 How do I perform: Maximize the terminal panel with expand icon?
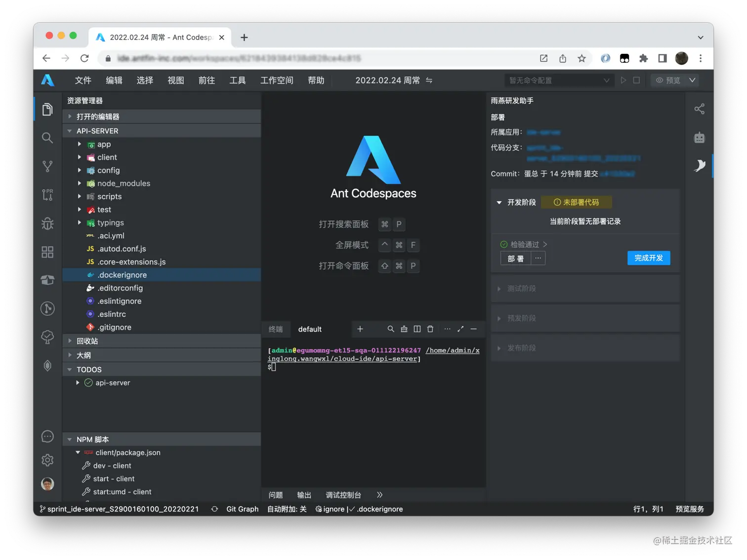[460, 329]
